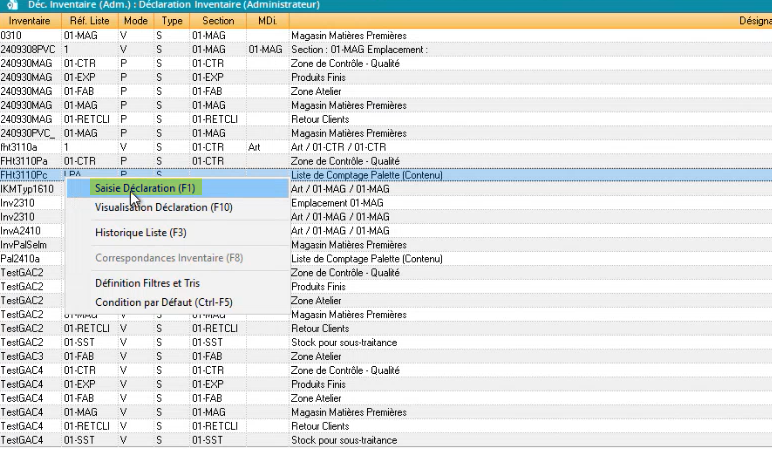The image size is (772, 459).
Task: Select Historique Liste (F3) in the context menu
Action: point(140,233)
